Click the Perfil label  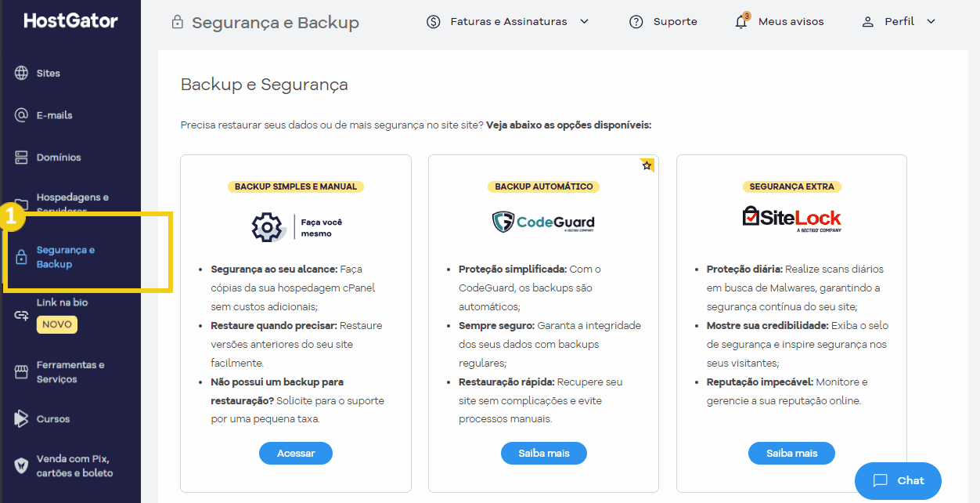(x=899, y=22)
